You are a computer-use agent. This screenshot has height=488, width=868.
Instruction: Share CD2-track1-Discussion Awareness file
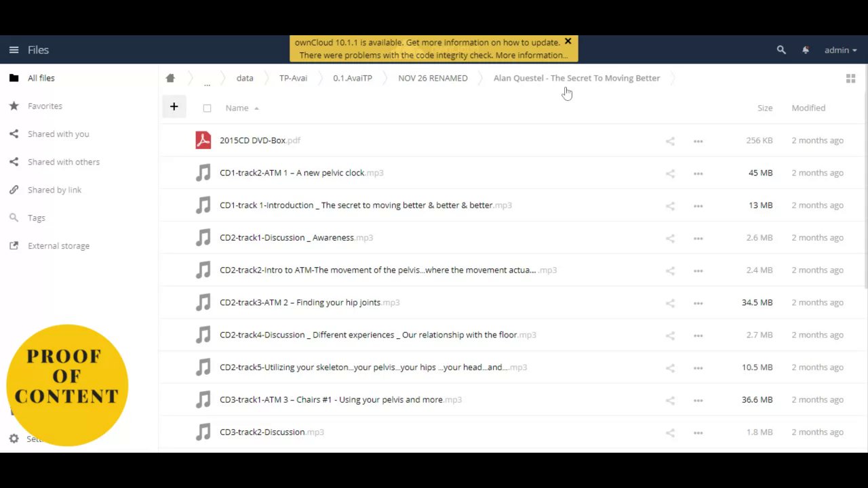(x=670, y=239)
